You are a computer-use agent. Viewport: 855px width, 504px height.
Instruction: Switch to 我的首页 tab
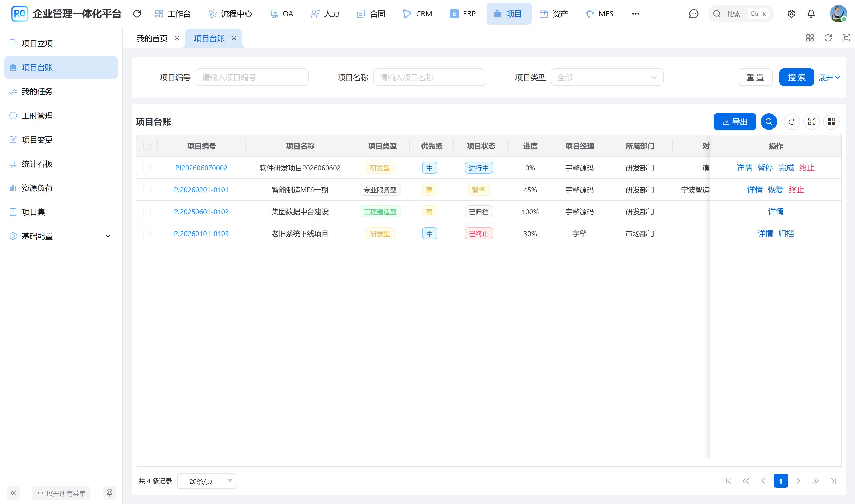(152, 38)
